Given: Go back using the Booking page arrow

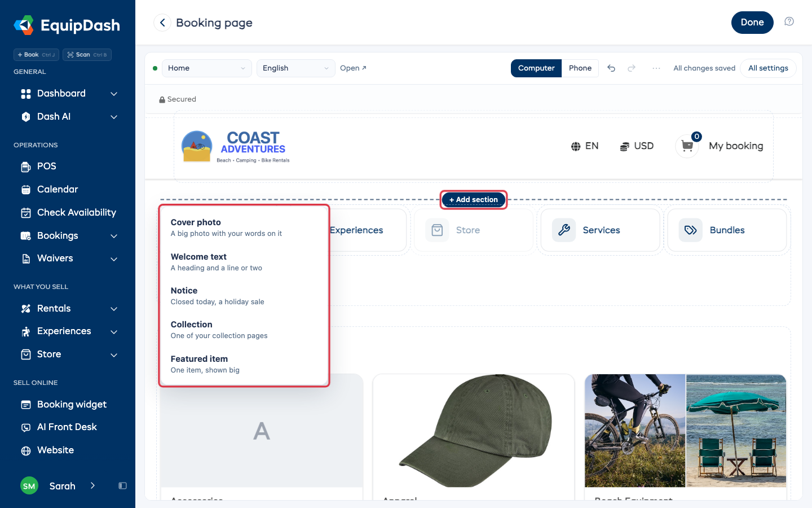Looking at the screenshot, I should point(162,23).
